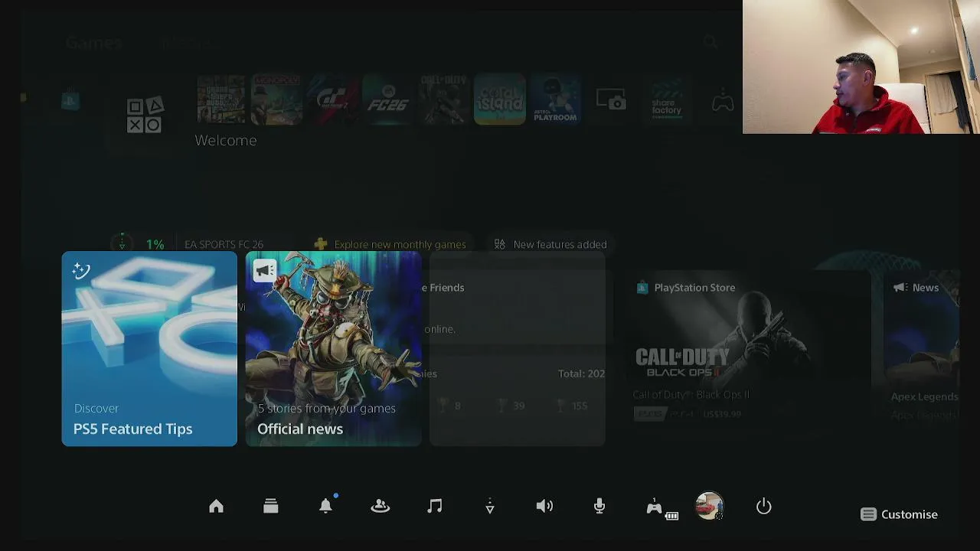Open Sound speaker settings icon
Viewport: 980px width, 551px height.
coord(544,507)
